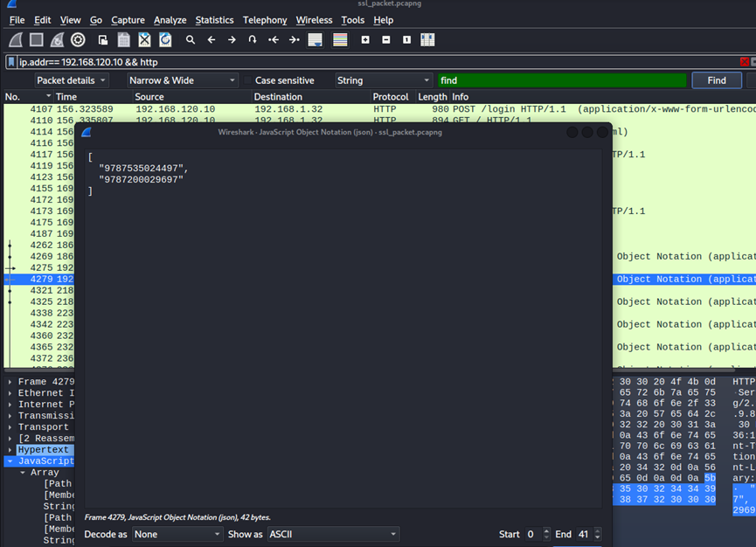Image resolution: width=756 pixels, height=547 pixels.
Task: Close this capture file
Action: point(144,39)
